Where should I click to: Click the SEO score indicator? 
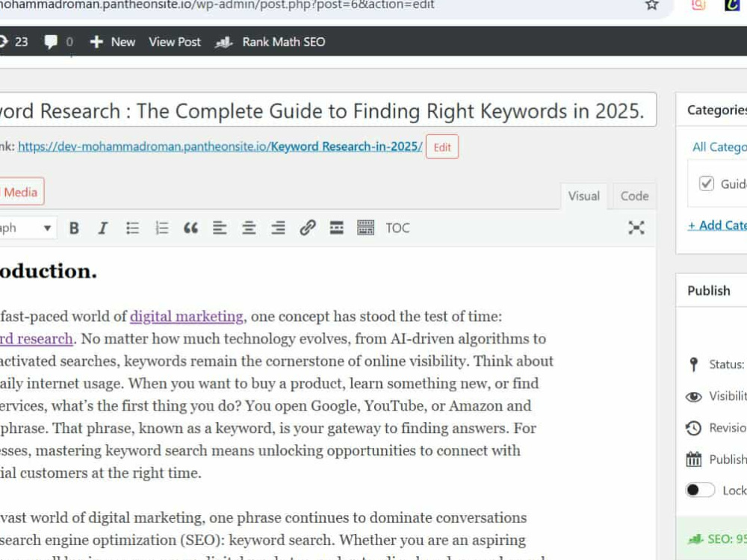point(717,539)
